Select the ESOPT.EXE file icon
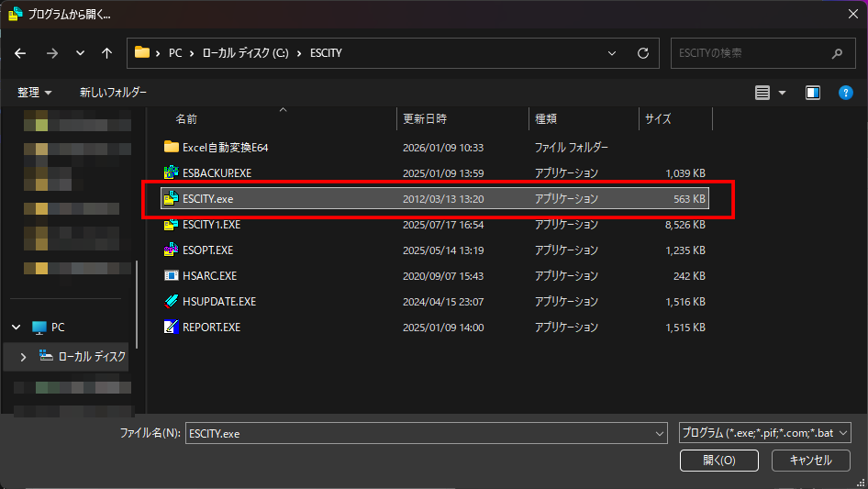 (171, 250)
